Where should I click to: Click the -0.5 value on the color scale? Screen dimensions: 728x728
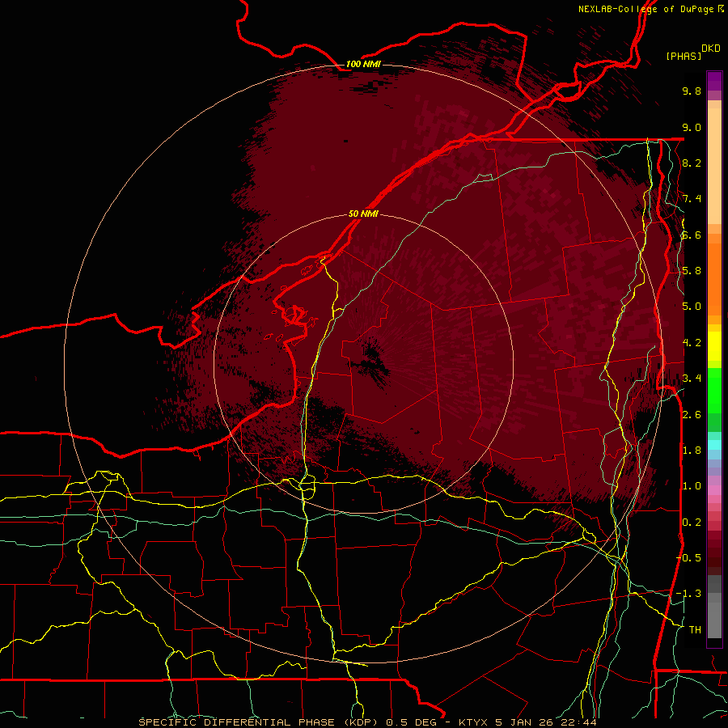[x=688, y=558]
